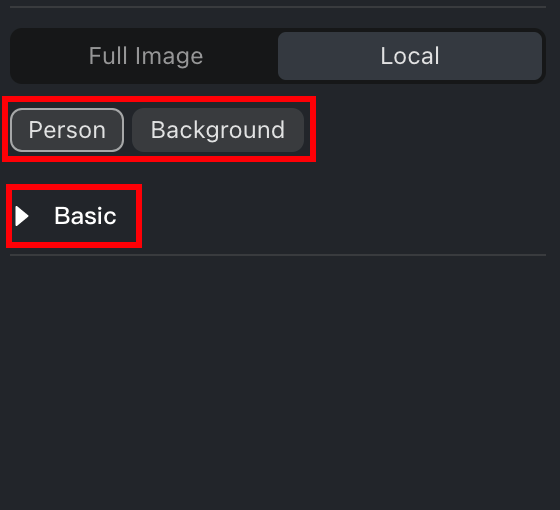Click the Basic section label

point(85,216)
